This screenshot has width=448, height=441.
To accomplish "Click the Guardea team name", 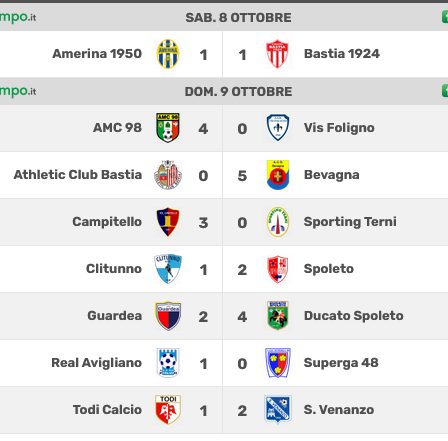I will click(115, 316).
